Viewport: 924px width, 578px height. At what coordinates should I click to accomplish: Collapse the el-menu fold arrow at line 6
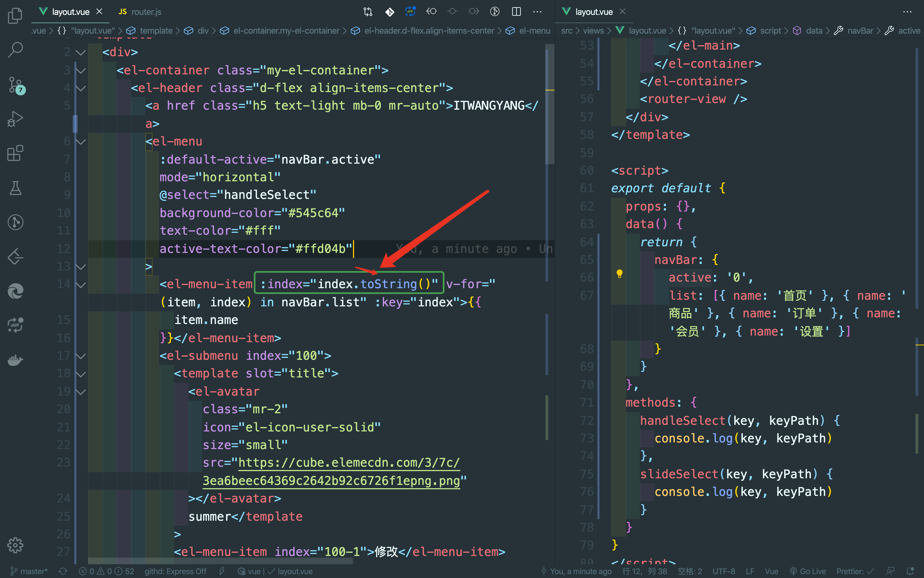coord(81,142)
